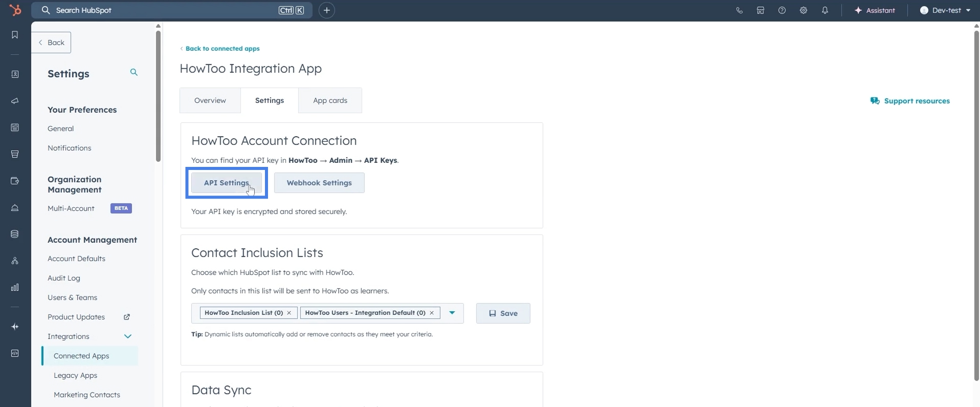Collapse the Integrations section chevron

coord(128,336)
